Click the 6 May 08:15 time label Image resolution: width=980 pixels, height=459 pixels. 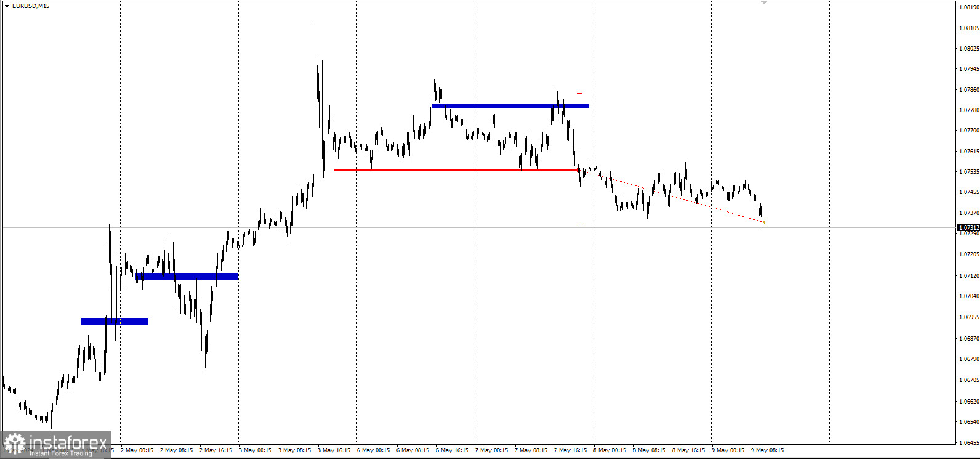(413, 450)
